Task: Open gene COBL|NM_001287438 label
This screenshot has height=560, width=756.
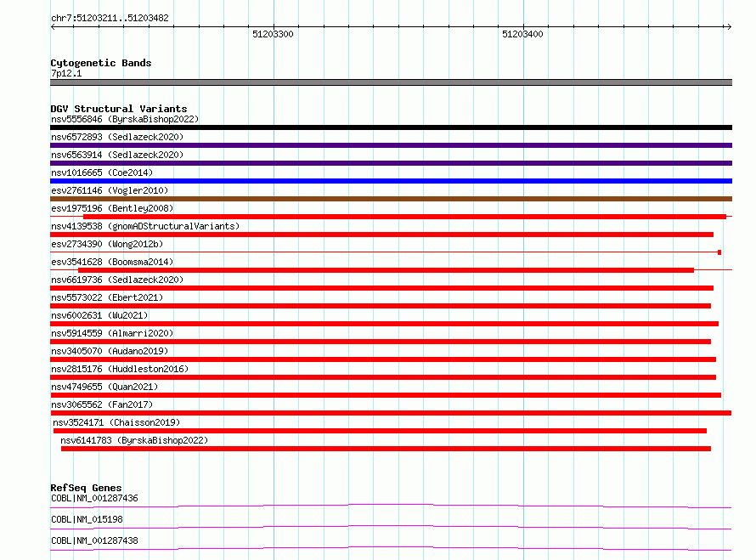Action: point(94,540)
